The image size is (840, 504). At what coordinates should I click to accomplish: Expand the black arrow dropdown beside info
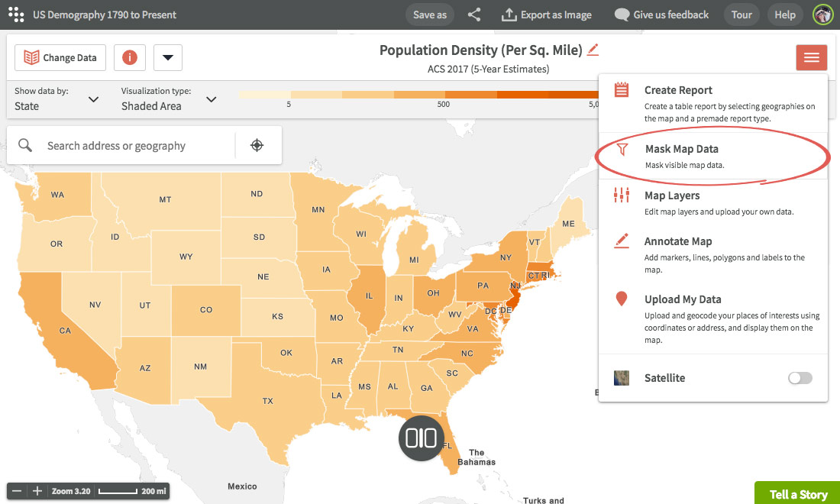click(x=168, y=57)
